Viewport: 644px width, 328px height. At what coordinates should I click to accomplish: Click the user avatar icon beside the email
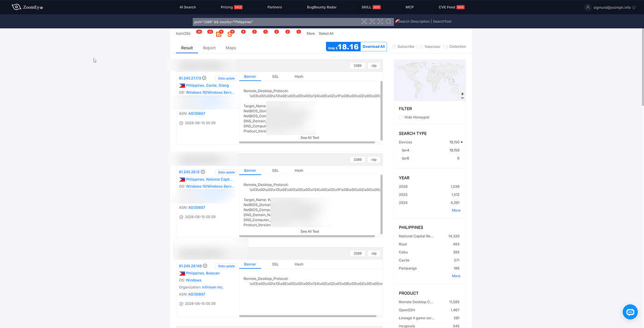pyautogui.click(x=587, y=7)
